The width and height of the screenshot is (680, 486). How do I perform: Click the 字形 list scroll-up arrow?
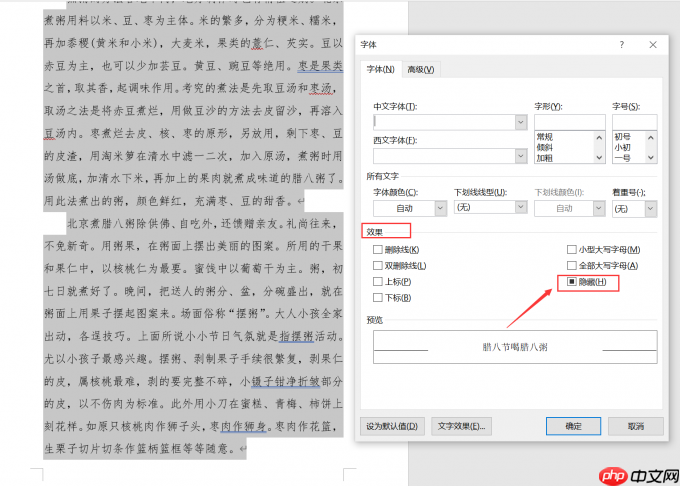pos(599,137)
